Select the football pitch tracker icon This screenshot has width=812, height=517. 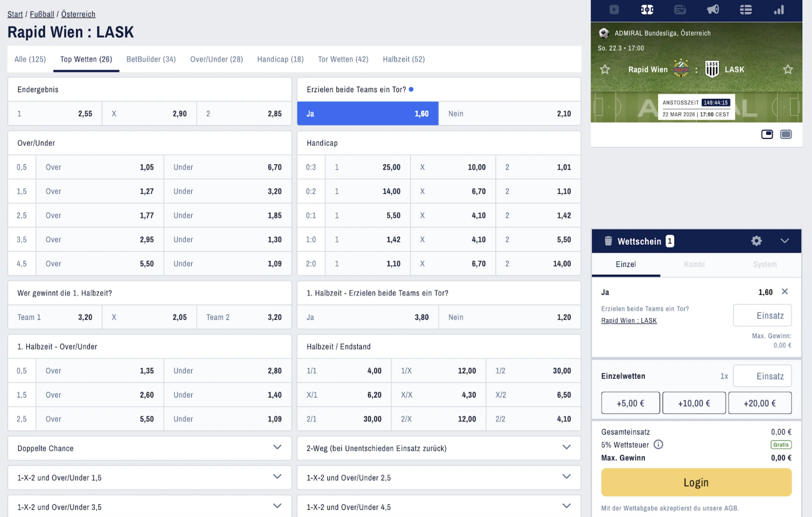[x=647, y=9]
